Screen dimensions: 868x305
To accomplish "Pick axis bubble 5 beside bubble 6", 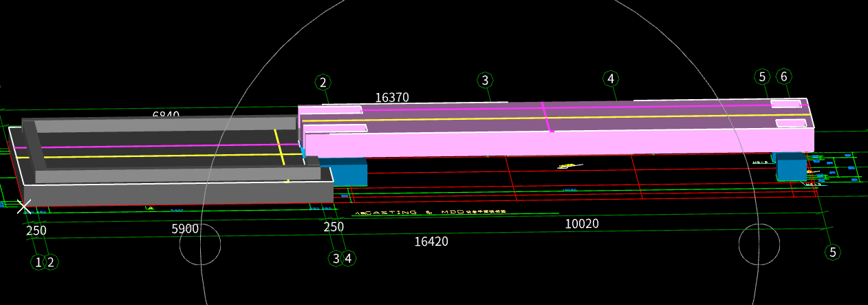I will point(762,76).
